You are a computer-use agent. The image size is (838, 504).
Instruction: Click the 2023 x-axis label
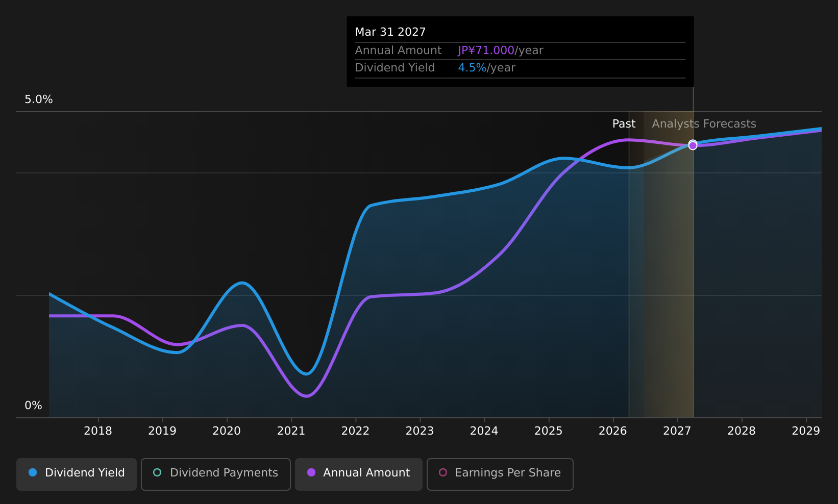420,431
